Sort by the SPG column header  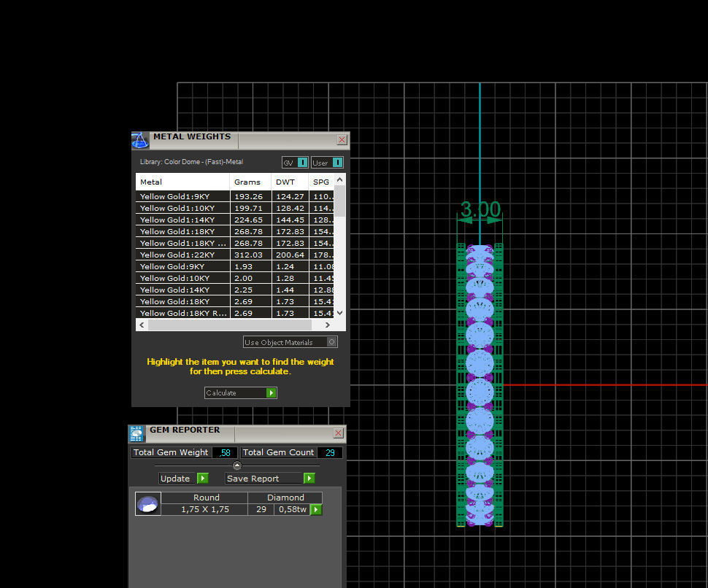point(321,182)
